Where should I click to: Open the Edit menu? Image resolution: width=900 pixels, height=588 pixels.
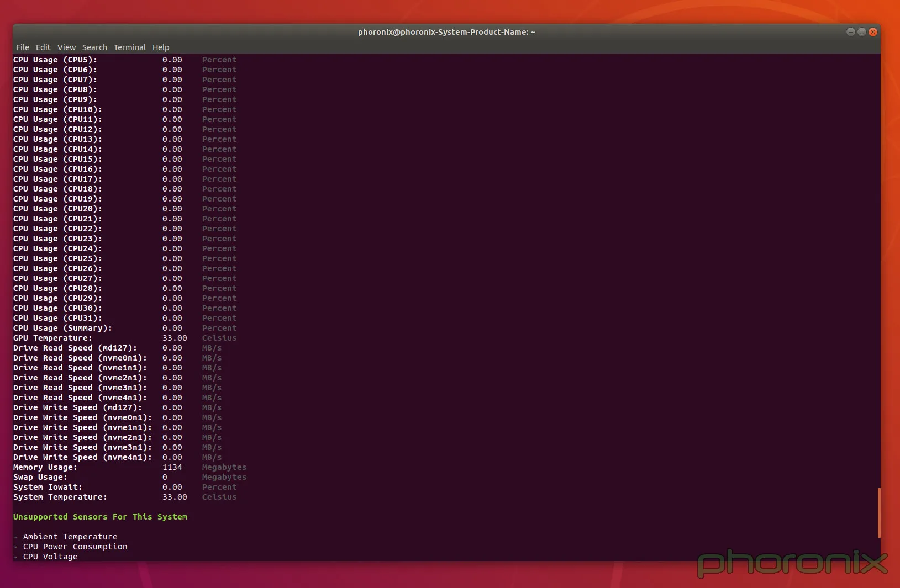tap(43, 47)
